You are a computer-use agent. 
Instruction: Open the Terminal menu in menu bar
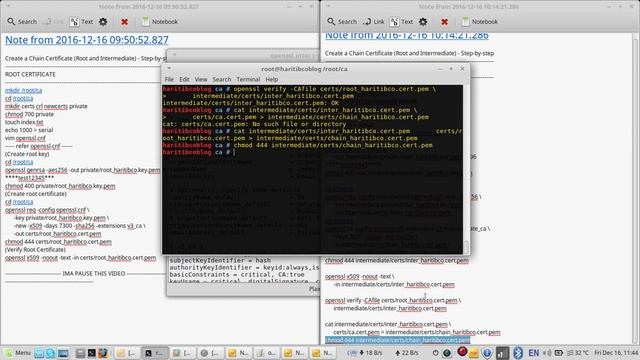pos(248,79)
